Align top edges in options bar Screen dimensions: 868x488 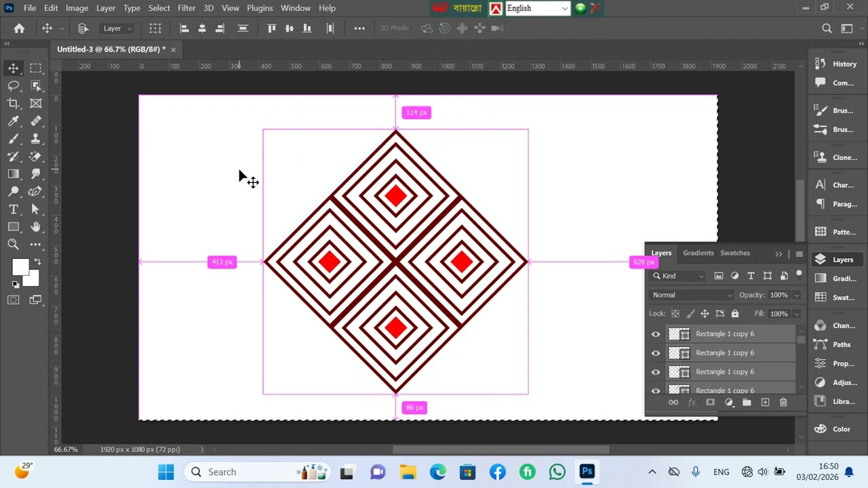pos(271,28)
